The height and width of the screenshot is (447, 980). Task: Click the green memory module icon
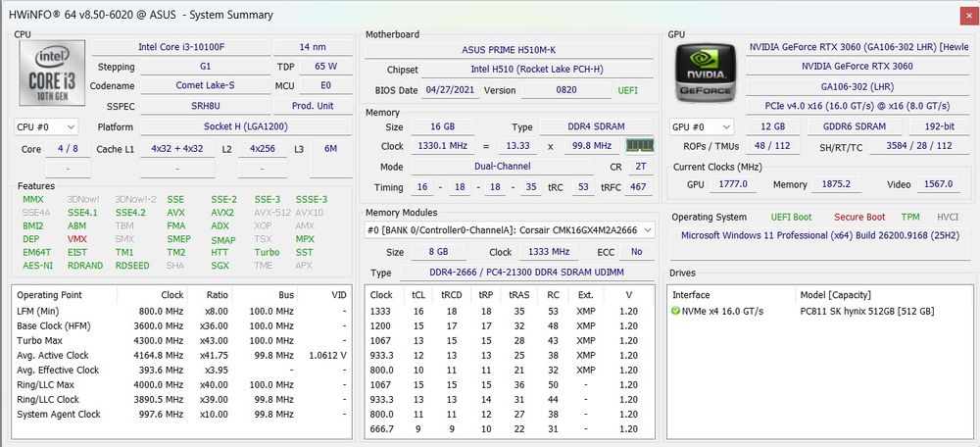(x=640, y=146)
